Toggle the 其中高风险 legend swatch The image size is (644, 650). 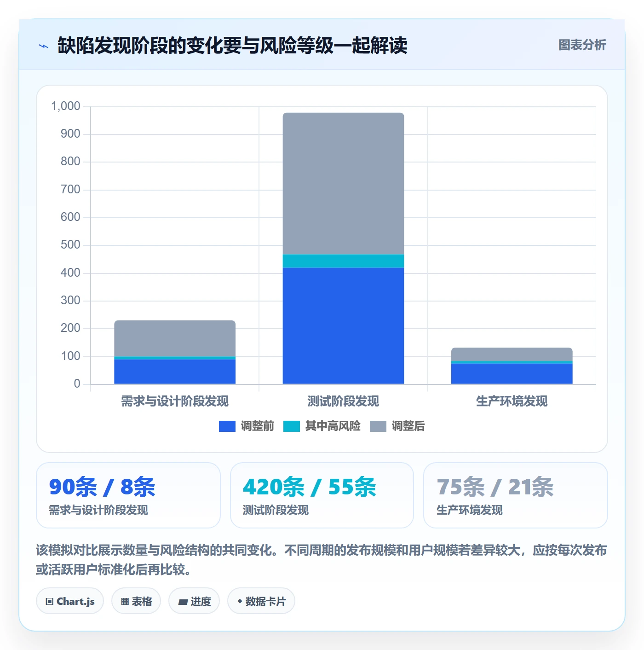[292, 426]
